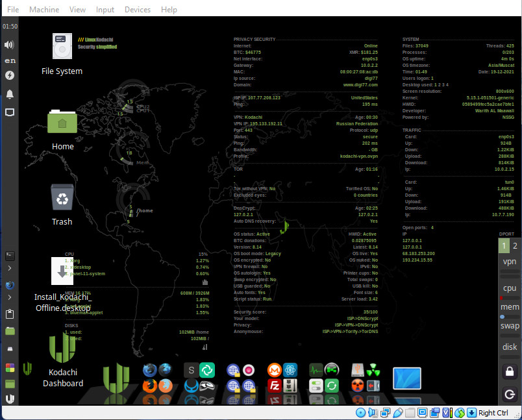Switch to workspace 2 in the pager

click(x=515, y=246)
